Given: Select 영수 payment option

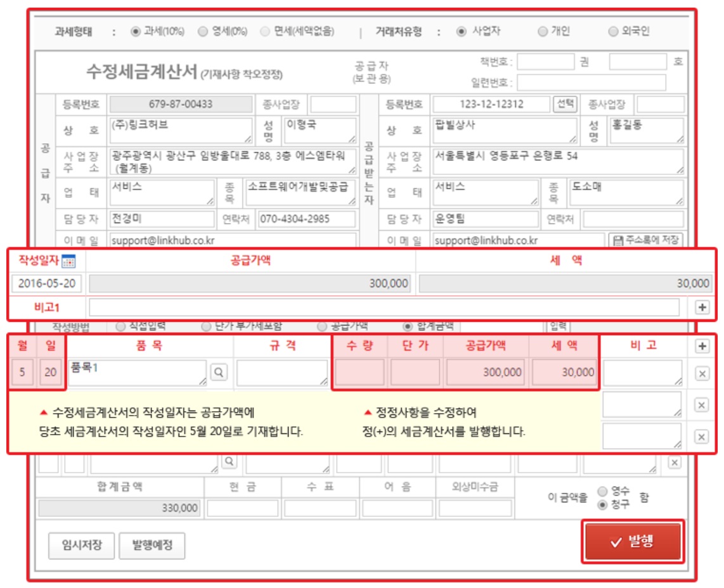Looking at the screenshot, I should point(602,491).
